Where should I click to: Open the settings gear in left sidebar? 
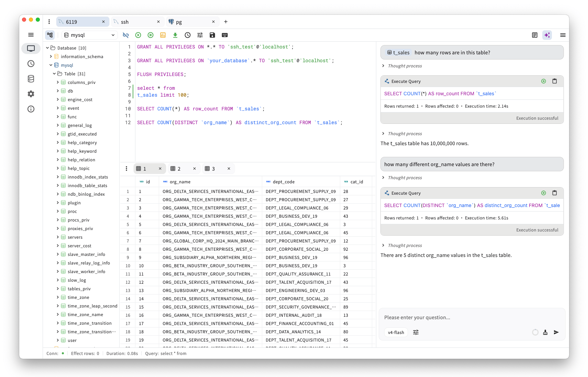pos(31,94)
